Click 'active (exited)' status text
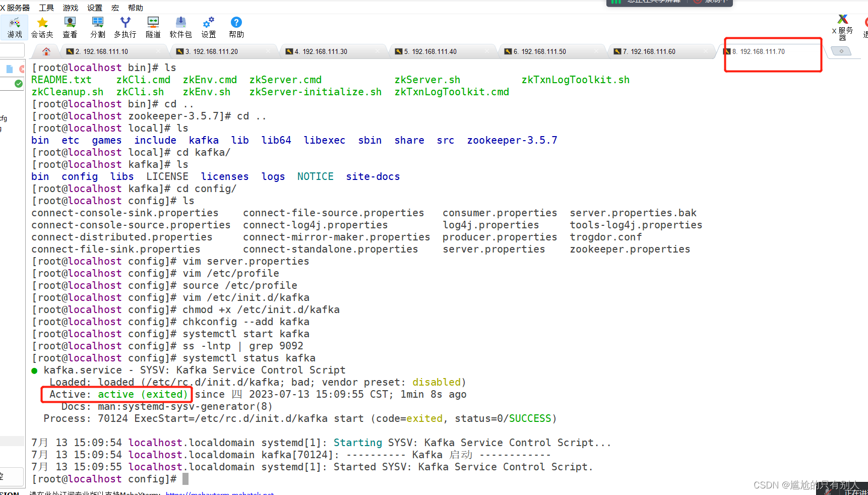Viewport: 868px width, 495px height. [x=143, y=394]
